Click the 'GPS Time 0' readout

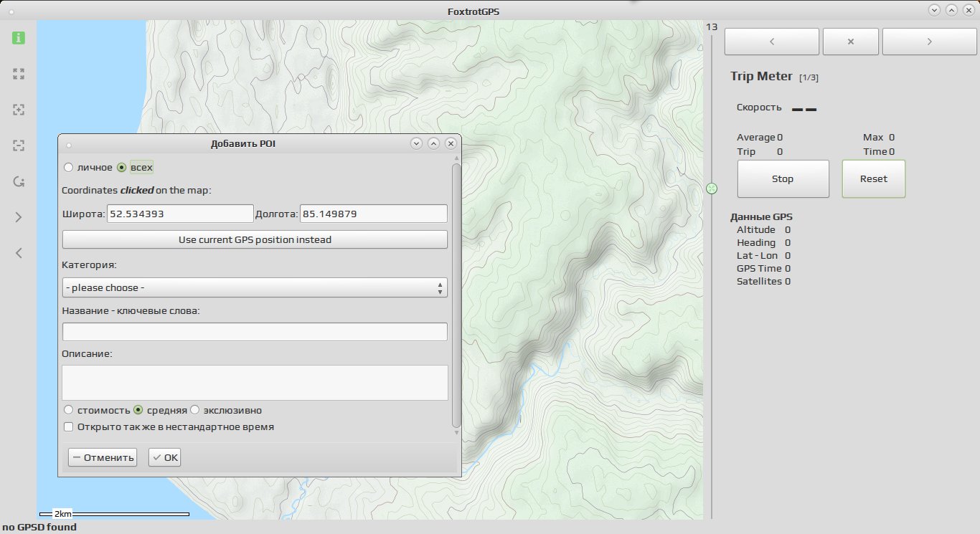pos(763,269)
